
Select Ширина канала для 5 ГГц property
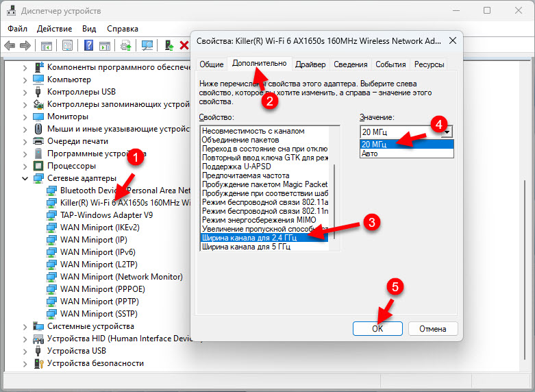pyautogui.click(x=246, y=247)
